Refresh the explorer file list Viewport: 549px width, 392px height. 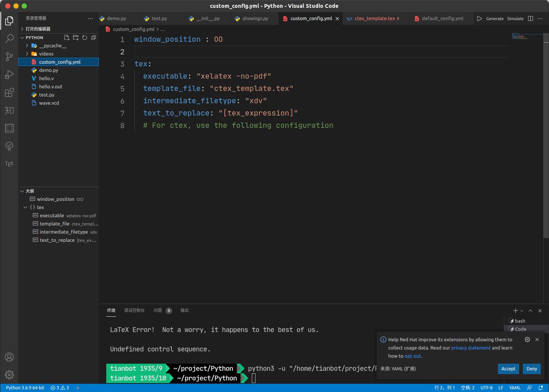[85, 38]
